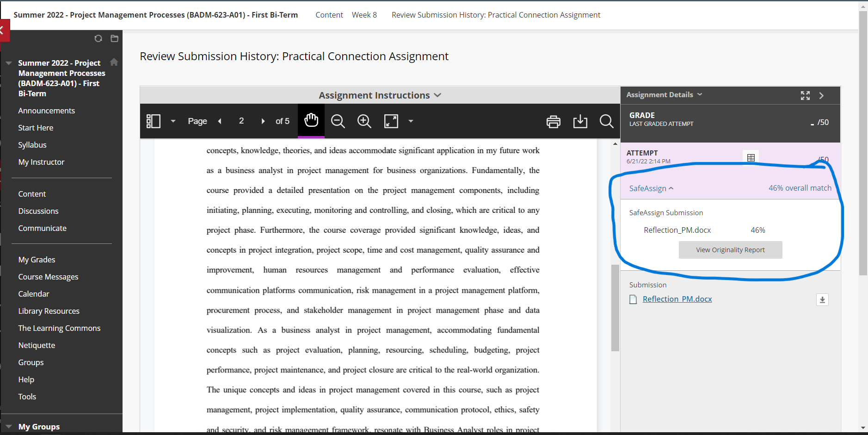This screenshot has width=868, height=435.
Task: Click the document scroll up arrow
Action: (615, 143)
